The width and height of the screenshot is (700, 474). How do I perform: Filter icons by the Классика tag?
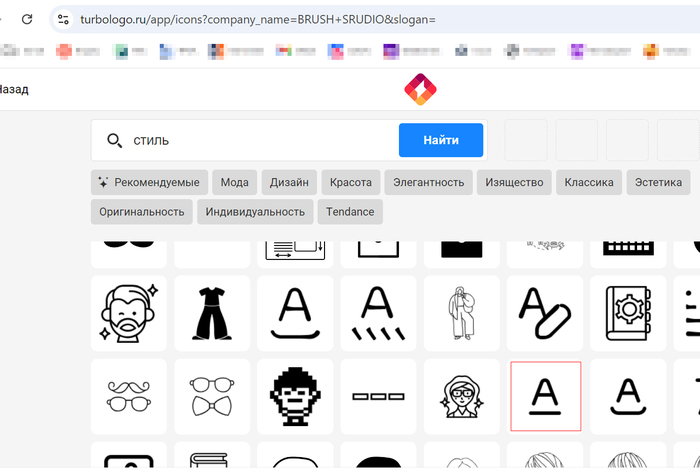click(x=589, y=182)
